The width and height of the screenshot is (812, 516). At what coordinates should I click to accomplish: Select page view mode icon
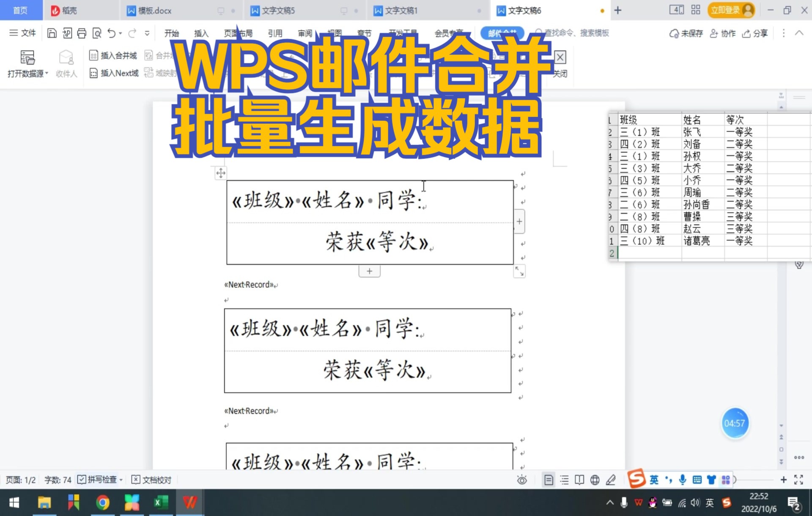[x=549, y=480]
